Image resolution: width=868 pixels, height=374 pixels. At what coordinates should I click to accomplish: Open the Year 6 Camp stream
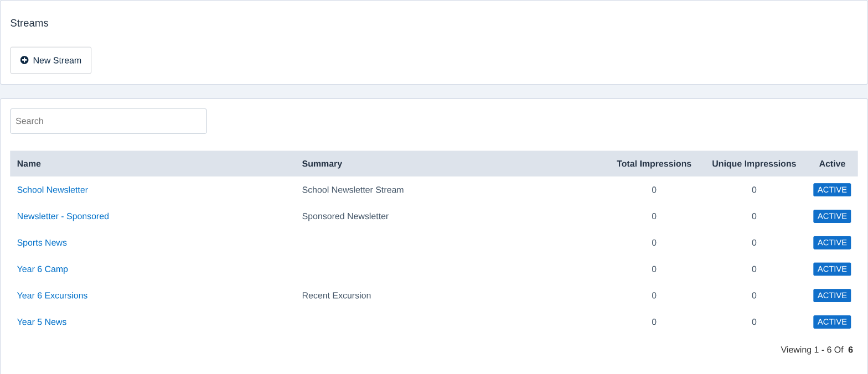[x=43, y=269]
